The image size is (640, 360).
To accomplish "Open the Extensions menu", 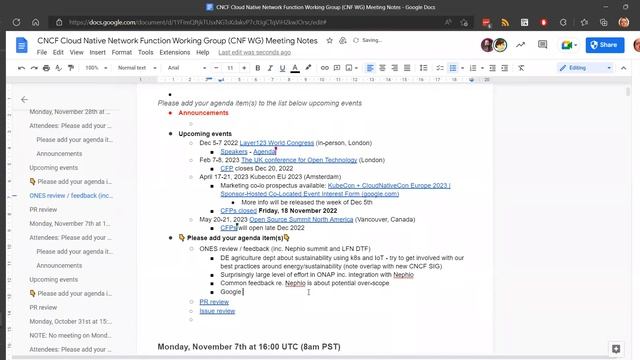I will (175, 53).
